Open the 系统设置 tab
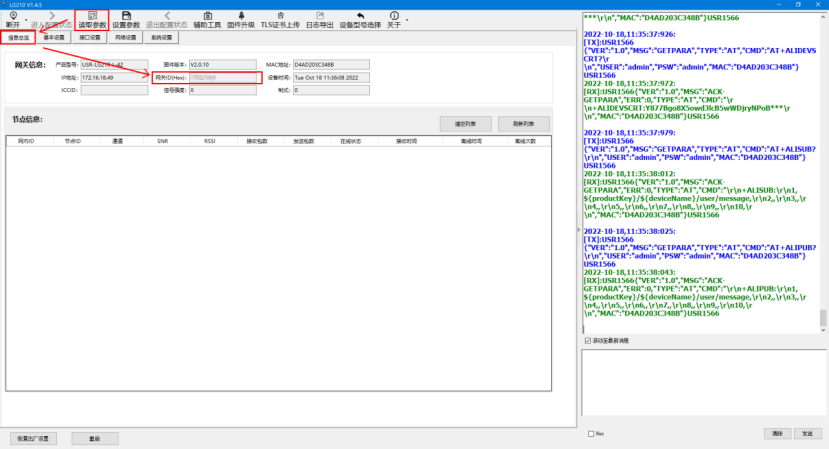The width and height of the screenshot is (829, 449). click(x=160, y=38)
